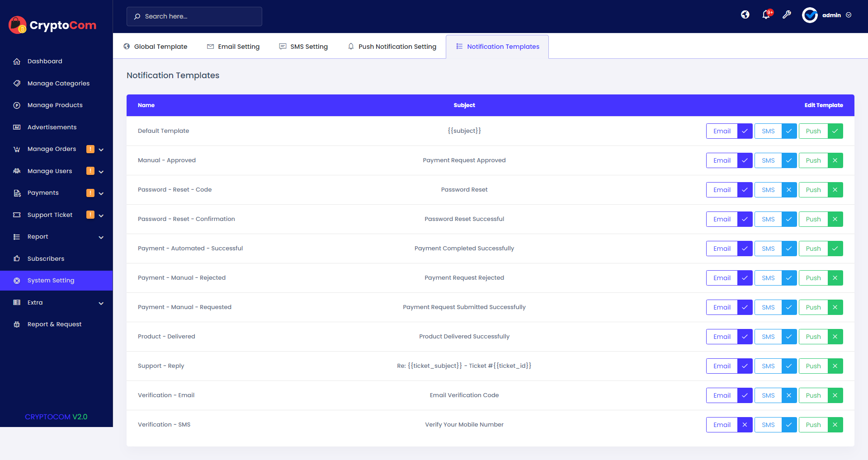Switch to the SMS Setting tab
This screenshot has height=460, width=868.
[x=303, y=47]
